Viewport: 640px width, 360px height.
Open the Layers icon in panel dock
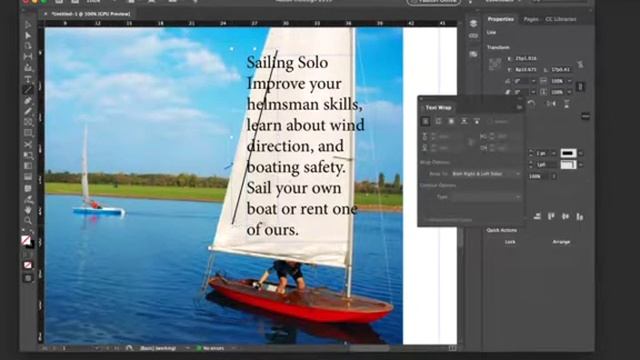click(x=473, y=24)
